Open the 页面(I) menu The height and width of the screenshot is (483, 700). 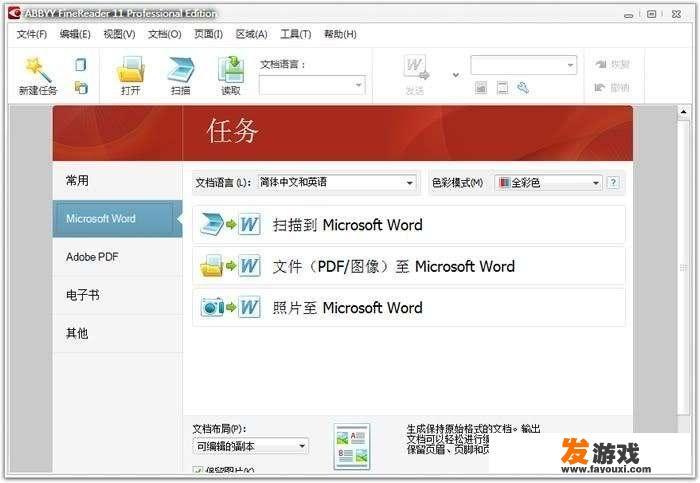(x=208, y=34)
